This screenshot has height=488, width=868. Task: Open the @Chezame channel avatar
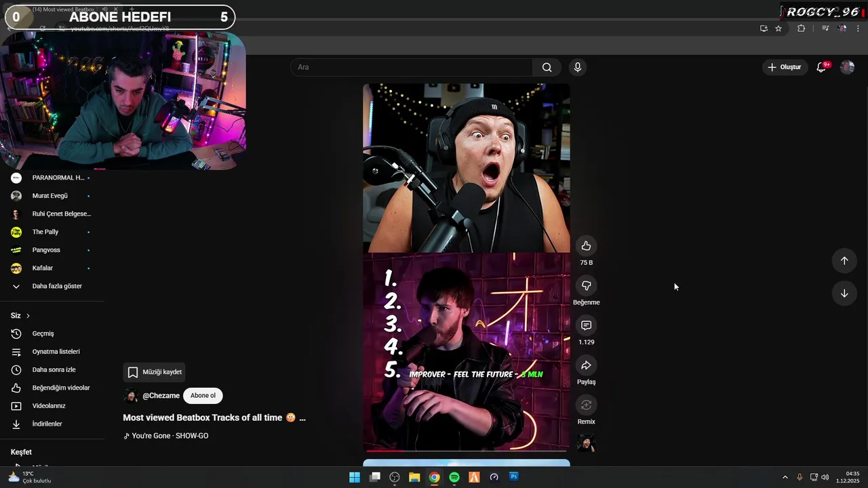pos(131,396)
